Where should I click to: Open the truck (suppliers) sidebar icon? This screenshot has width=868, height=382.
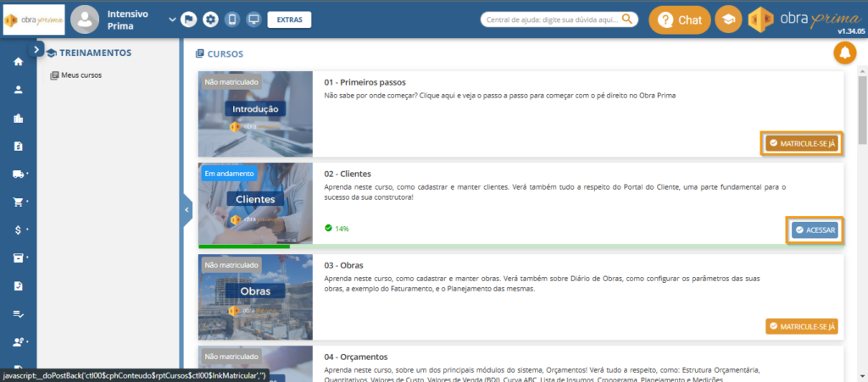19,174
